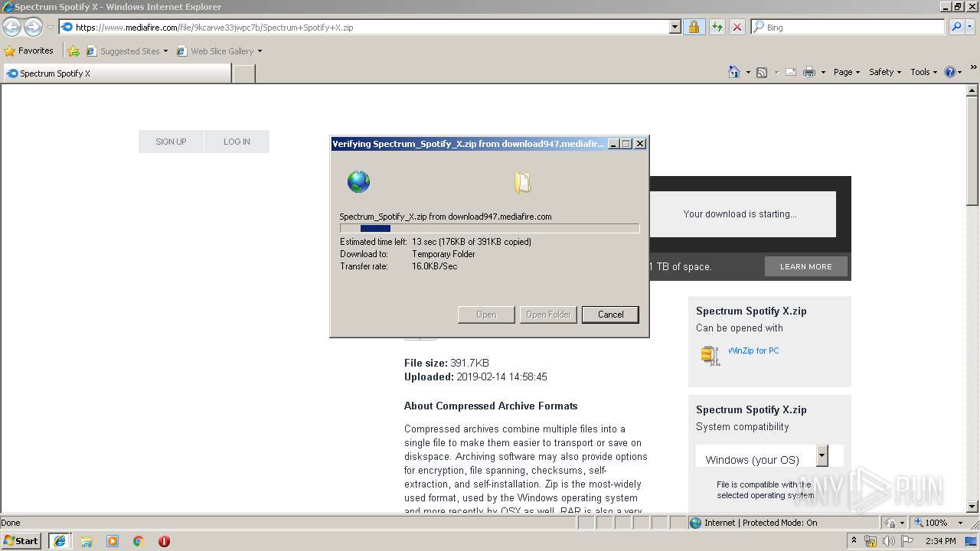Click the LEARN MORE button
Screen dimensions: 980x551
click(805, 266)
